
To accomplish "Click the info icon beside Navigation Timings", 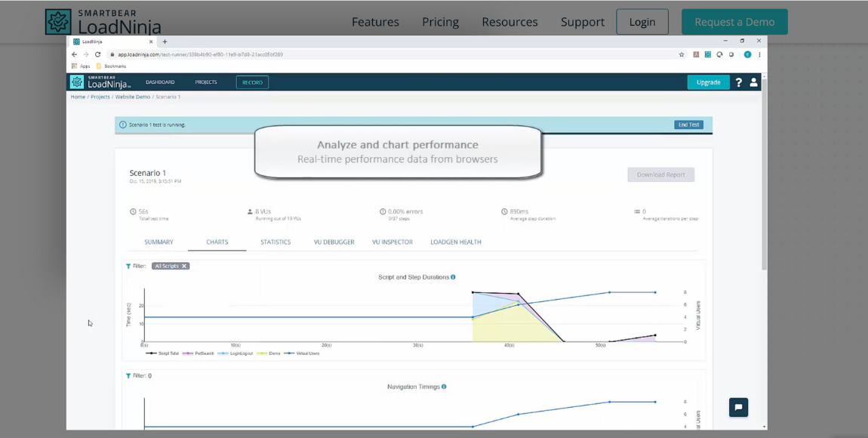I will (445, 386).
